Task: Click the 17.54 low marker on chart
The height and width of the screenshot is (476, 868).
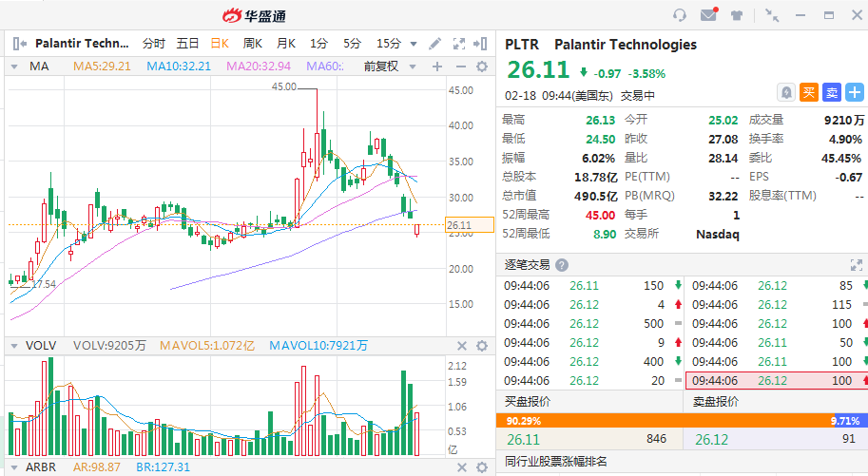Action: [43, 284]
